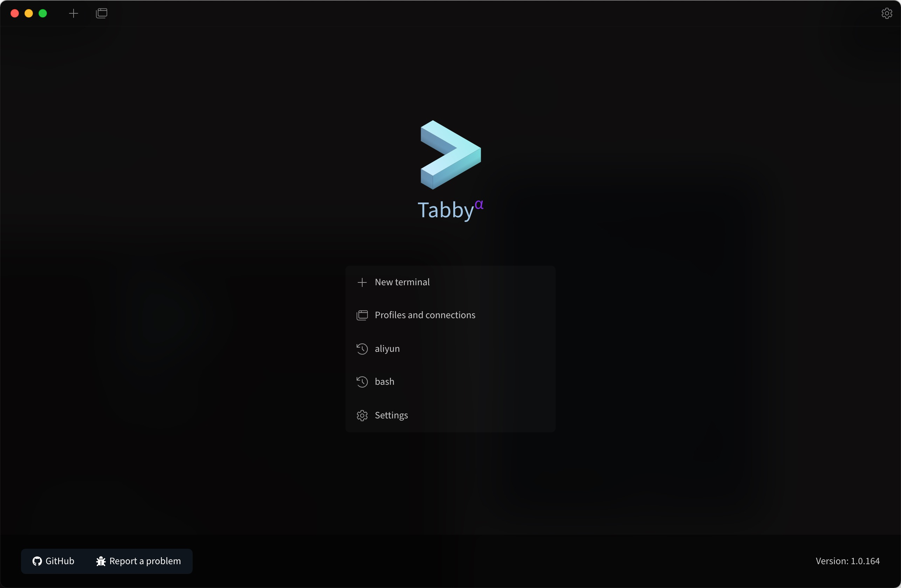Expand aliyun session history
This screenshot has width=901, height=588.
362,348
